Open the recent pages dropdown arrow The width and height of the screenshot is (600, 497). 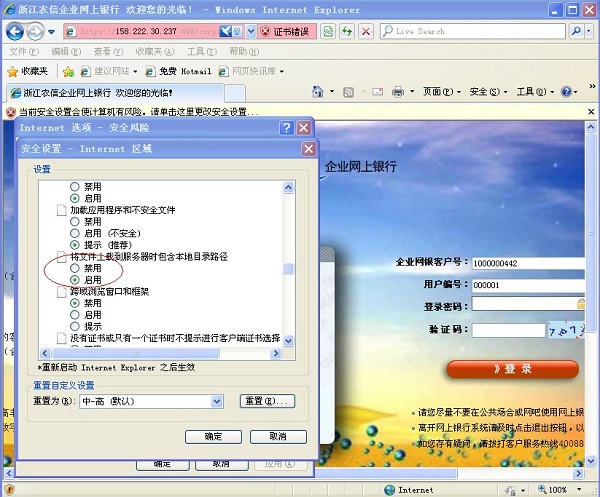click(x=51, y=32)
